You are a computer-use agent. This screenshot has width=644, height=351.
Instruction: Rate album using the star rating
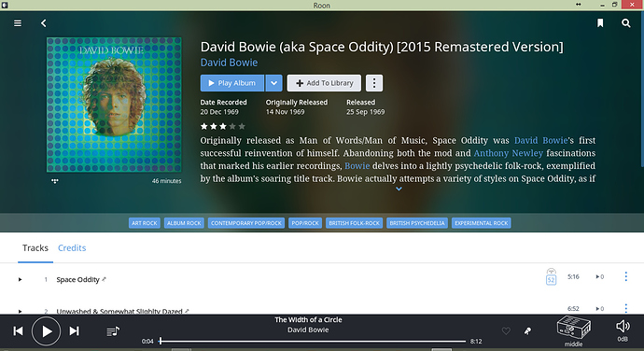click(x=223, y=126)
